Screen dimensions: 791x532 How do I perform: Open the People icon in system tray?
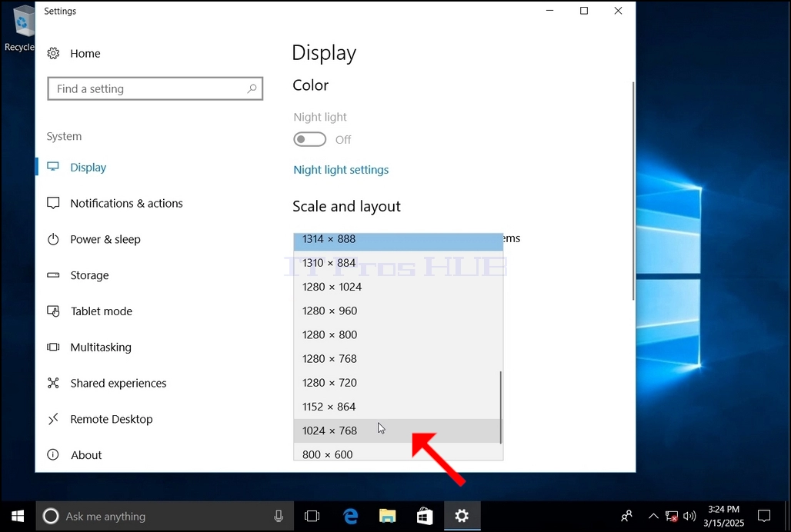coord(626,516)
